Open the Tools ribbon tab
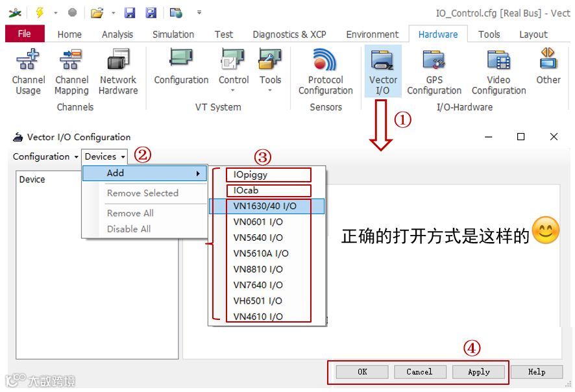Viewport: 575px width, 392px height. 489,34
